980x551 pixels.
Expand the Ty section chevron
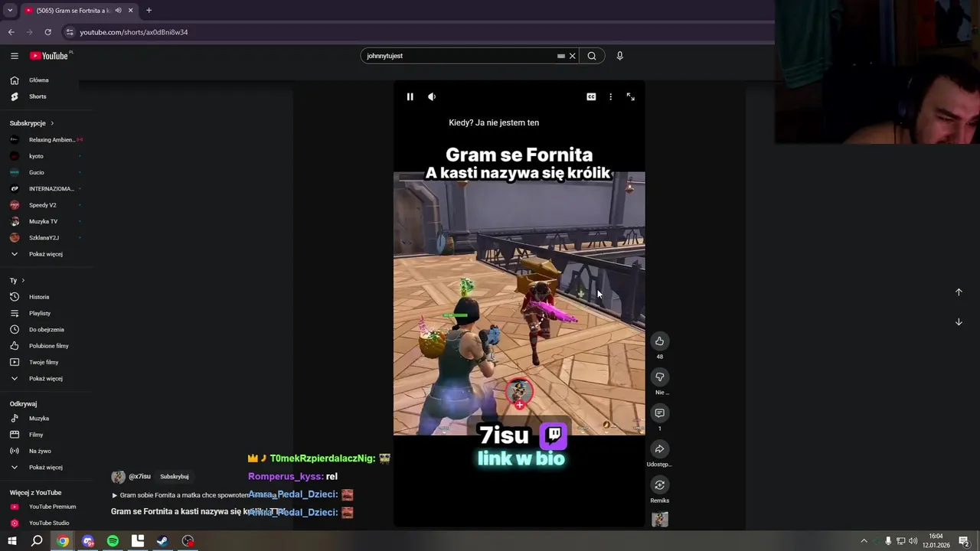click(23, 281)
